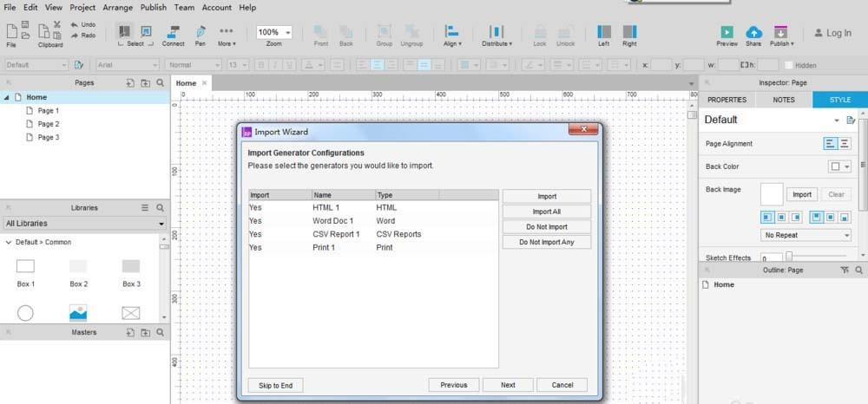Viewport: 868px width, 404px height.
Task: Open search in the Pages panel
Action: [160, 83]
